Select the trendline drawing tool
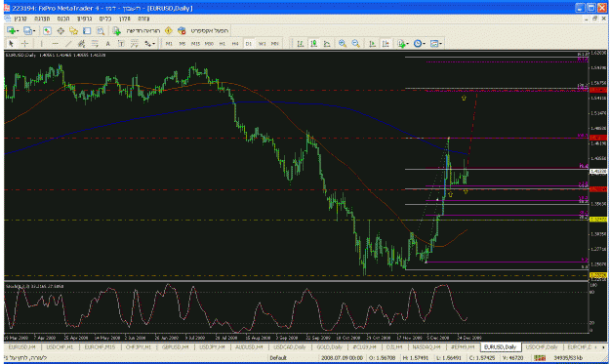Image resolution: width=610 pixels, height=364 pixels. (x=68, y=44)
